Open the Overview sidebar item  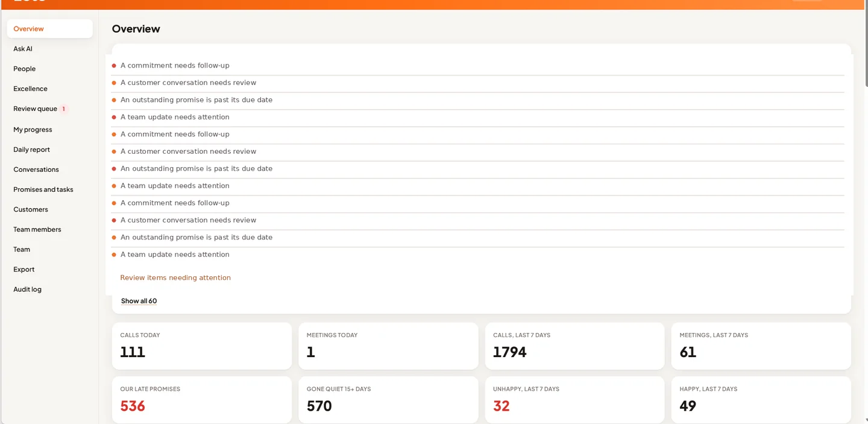point(49,28)
